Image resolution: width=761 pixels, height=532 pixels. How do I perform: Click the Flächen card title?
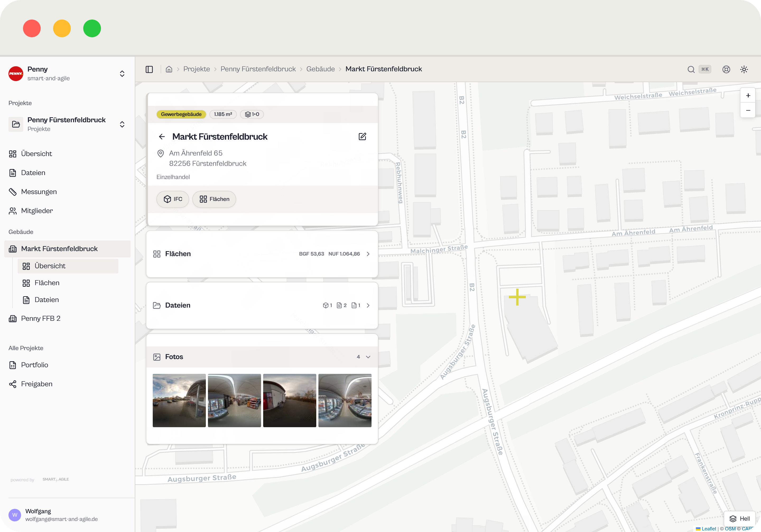click(178, 254)
